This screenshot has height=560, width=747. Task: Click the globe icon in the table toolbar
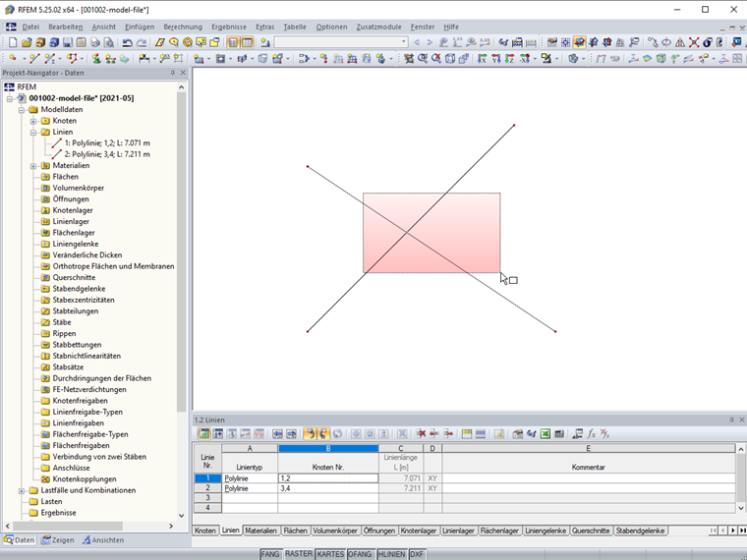(x=337, y=434)
